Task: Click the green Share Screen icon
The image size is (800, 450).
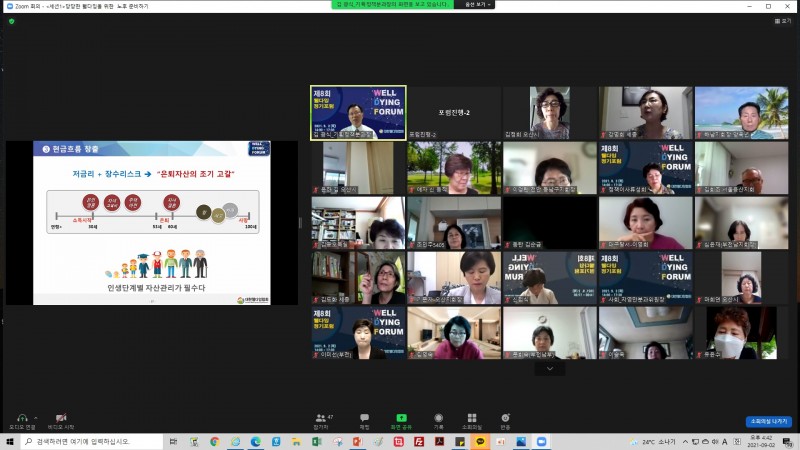Action: pyautogui.click(x=401, y=417)
